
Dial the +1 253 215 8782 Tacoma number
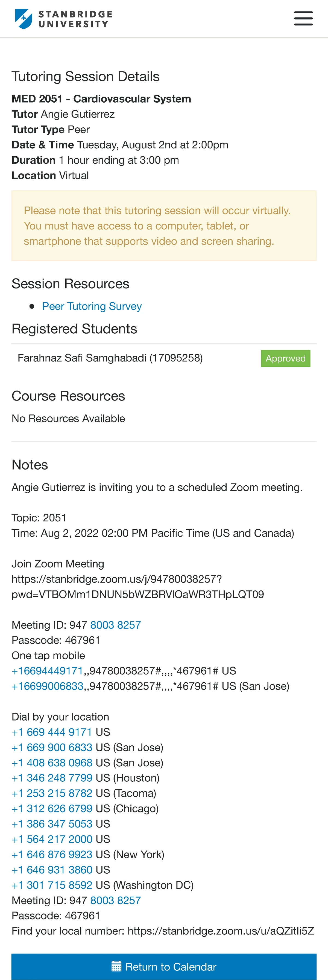52,793
